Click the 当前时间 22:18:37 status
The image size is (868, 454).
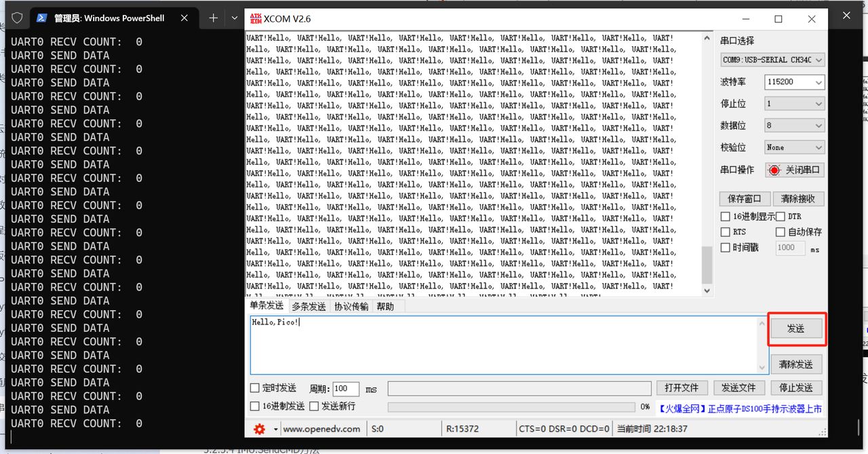(652, 429)
